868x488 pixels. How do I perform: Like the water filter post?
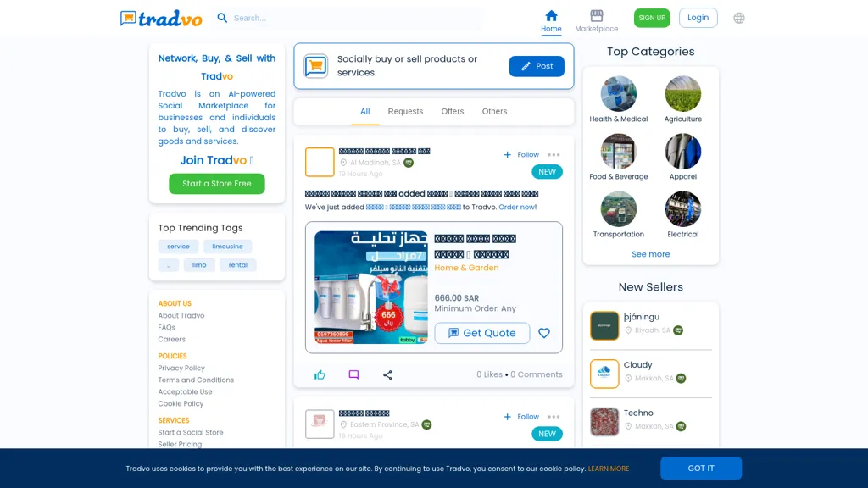coord(320,374)
